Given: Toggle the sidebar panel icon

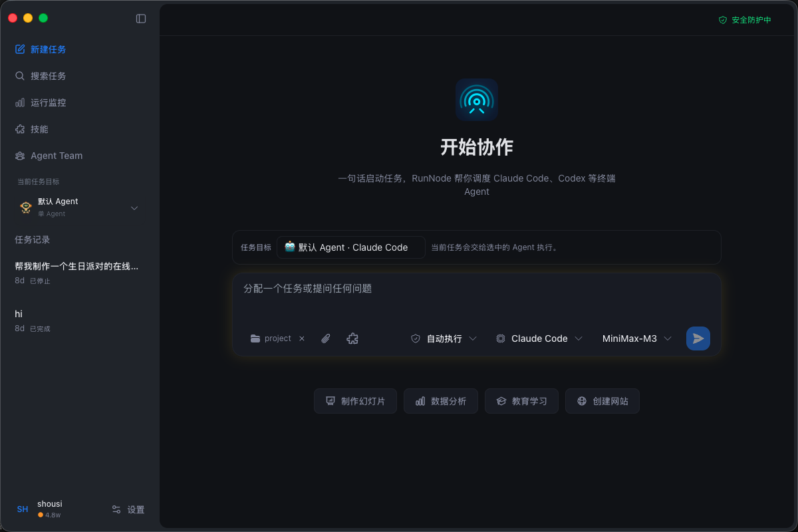Looking at the screenshot, I should point(141,19).
